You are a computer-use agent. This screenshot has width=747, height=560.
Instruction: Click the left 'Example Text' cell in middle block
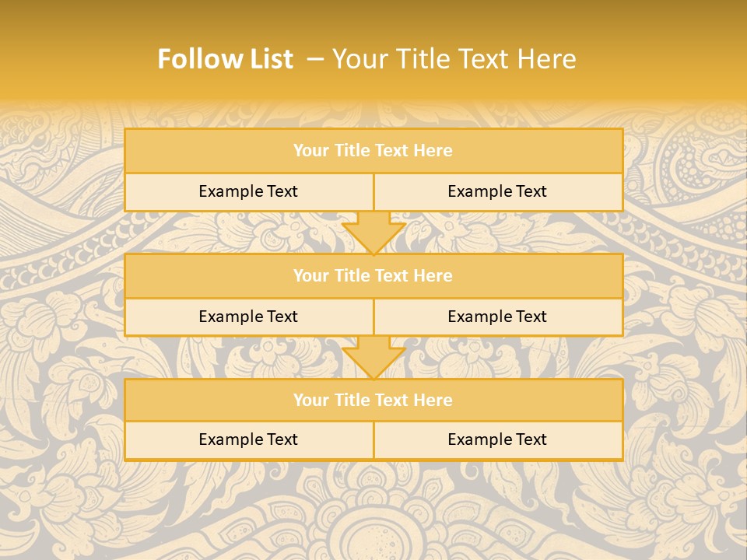[x=249, y=317]
